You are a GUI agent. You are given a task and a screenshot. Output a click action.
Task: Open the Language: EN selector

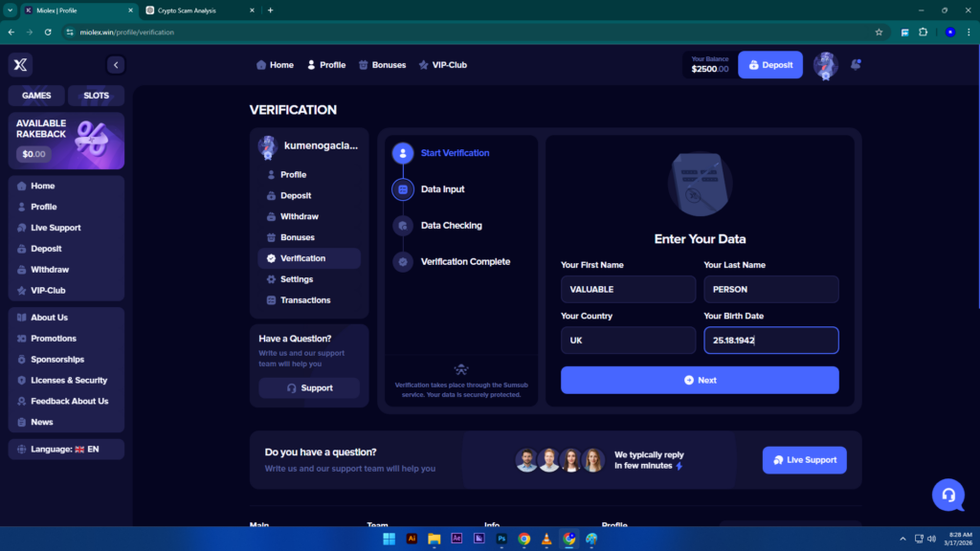[x=65, y=448]
